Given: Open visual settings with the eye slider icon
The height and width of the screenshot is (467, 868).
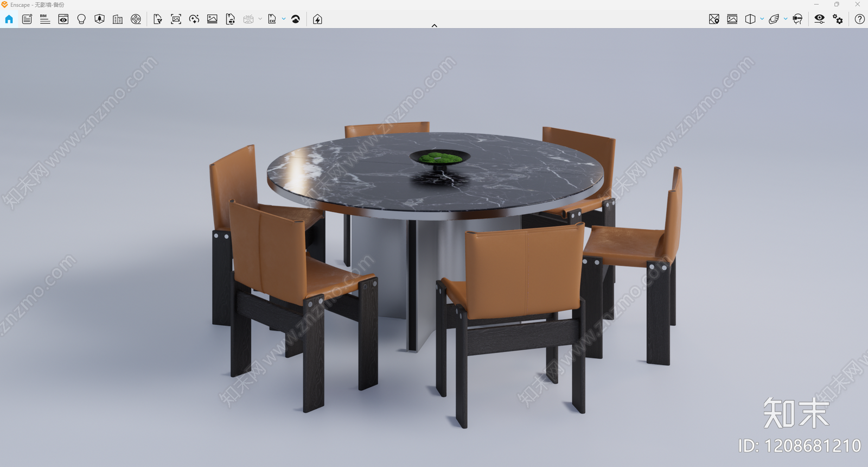Looking at the screenshot, I should (x=820, y=19).
